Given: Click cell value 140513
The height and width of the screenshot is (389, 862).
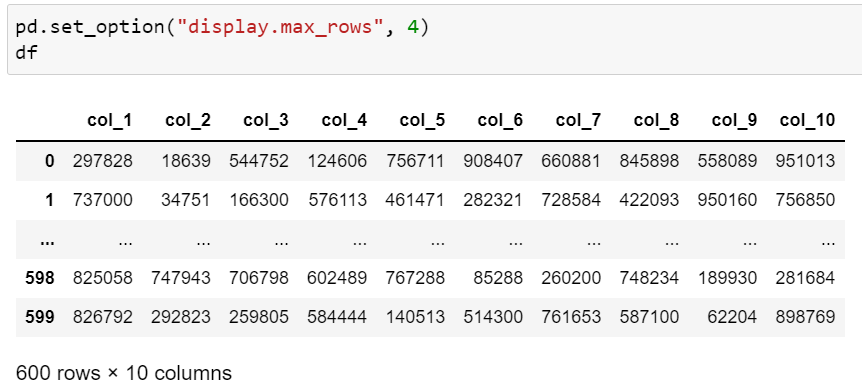Looking at the screenshot, I should tap(415, 317).
